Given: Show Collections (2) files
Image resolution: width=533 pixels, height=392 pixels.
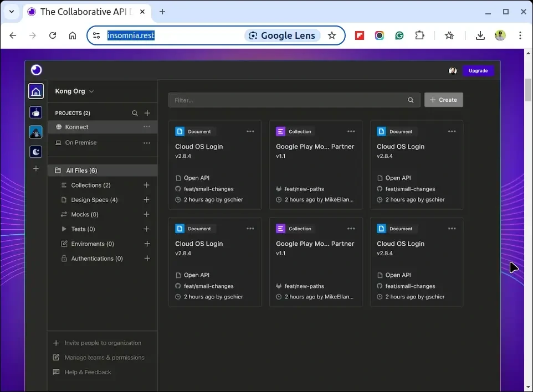Looking at the screenshot, I should [90, 185].
